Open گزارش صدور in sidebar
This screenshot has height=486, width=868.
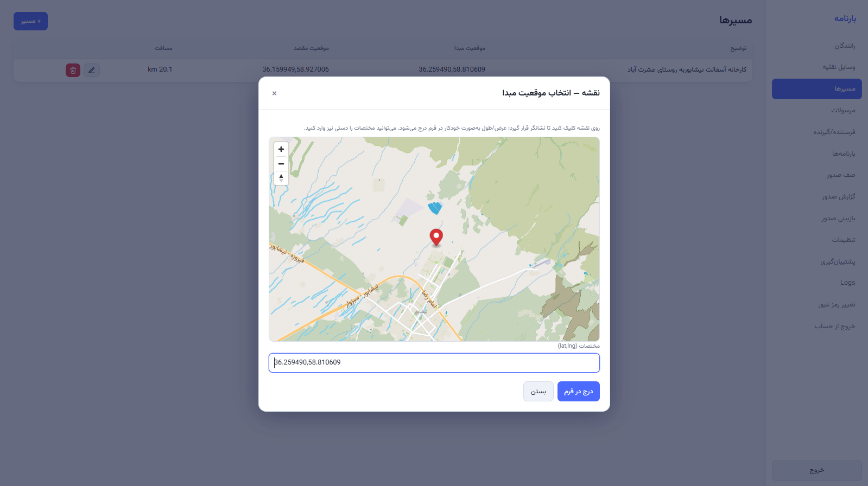(817, 197)
